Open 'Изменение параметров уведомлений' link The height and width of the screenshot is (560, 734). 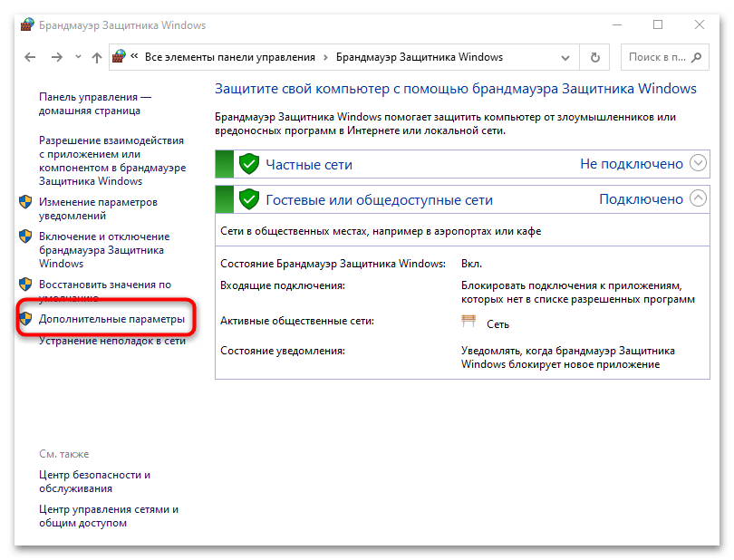98,208
